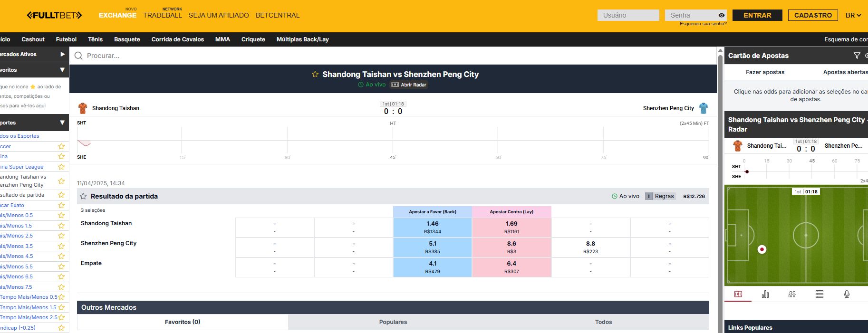The width and height of the screenshot is (868, 333).
Task: Click the search magnifier icon
Action: coord(78,56)
